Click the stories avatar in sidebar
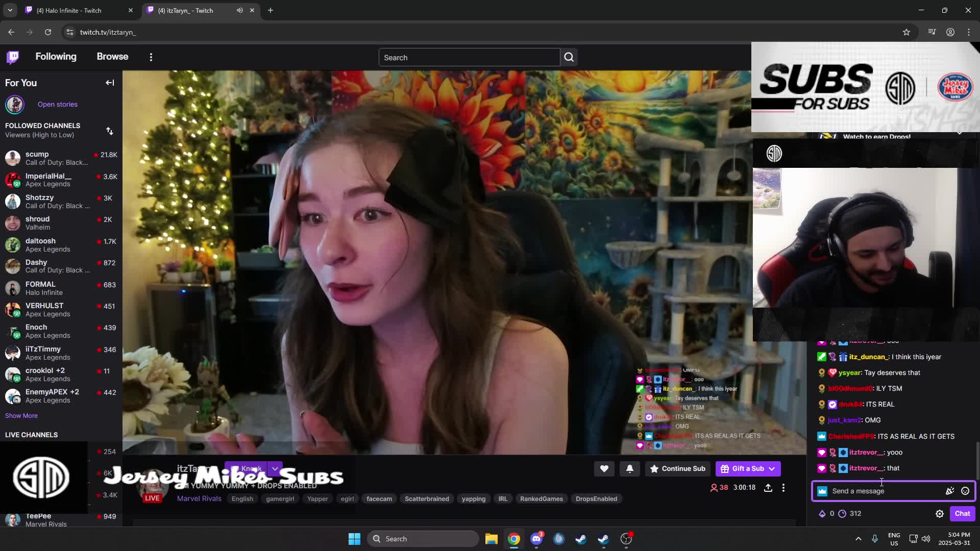Screen dimensions: 980x551 coord(15,104)
